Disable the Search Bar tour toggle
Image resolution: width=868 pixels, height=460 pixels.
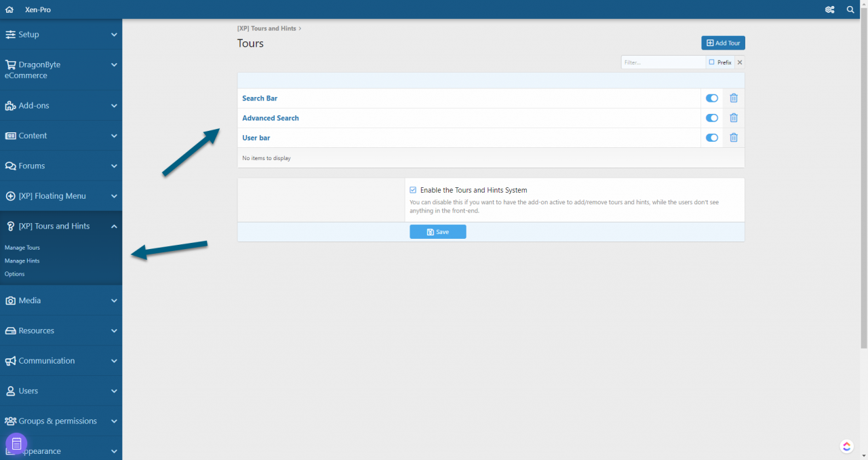pyautogui.click(x=711, y=98)
